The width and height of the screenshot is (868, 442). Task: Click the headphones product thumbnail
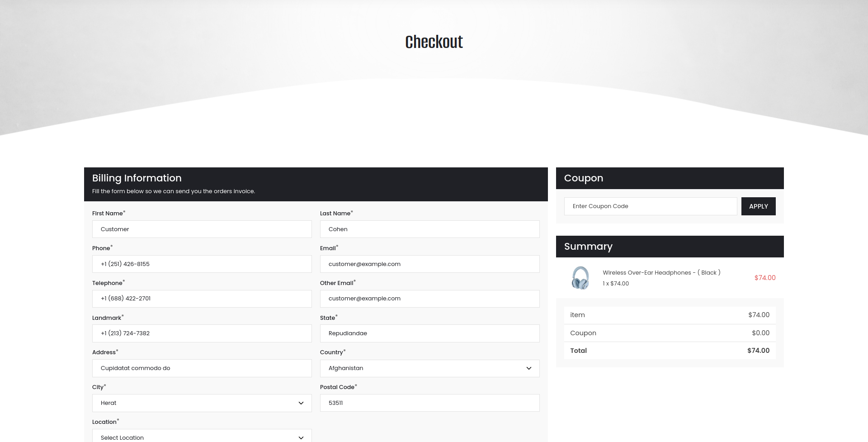[580, 278]
